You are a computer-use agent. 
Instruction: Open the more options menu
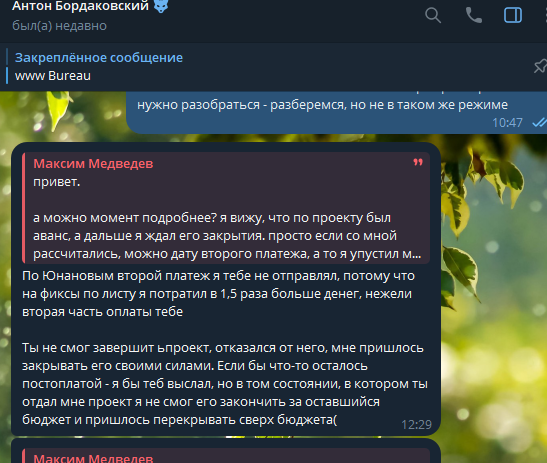pyautogui.click(x=545, y=15)
